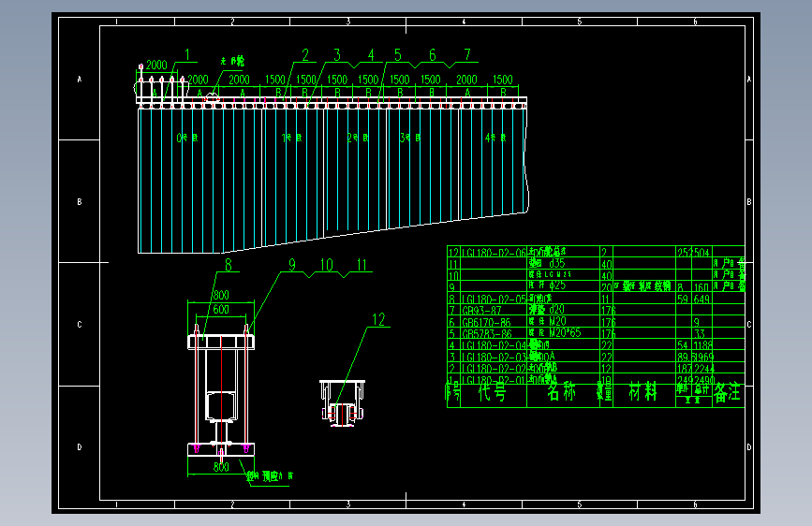Select row number 7 in the parts table

point(452,311)
